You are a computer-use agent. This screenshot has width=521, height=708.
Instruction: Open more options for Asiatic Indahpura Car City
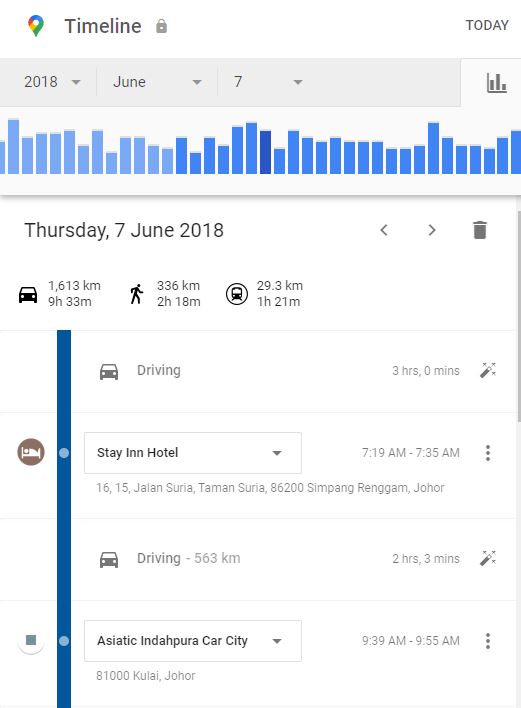click(x=488, y=641)
